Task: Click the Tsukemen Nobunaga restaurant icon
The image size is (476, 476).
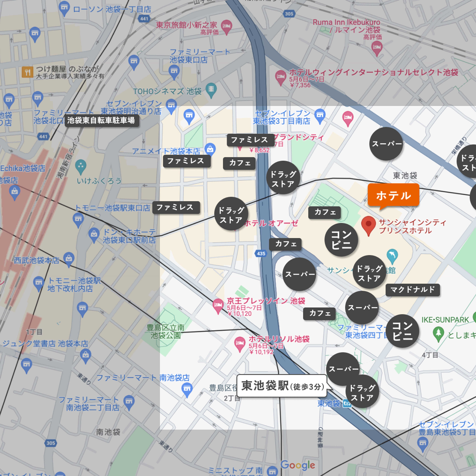Action: coord(27,72)
